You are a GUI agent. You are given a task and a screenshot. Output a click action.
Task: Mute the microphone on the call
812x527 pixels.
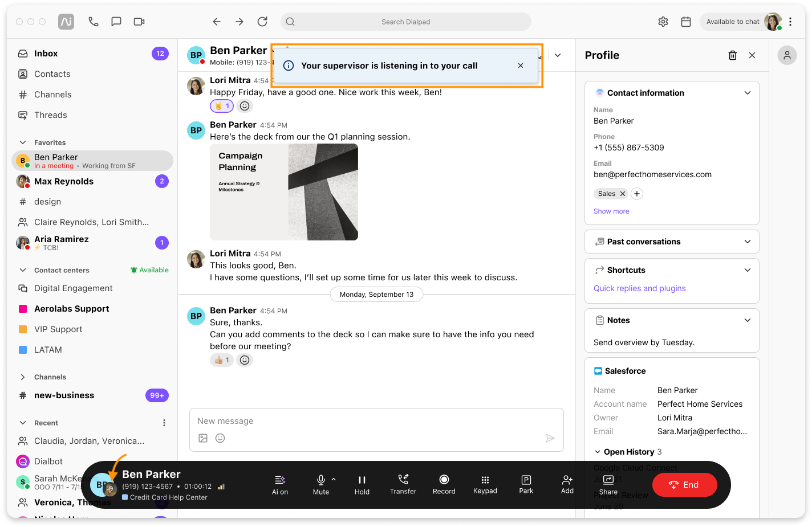click(321, 485)
